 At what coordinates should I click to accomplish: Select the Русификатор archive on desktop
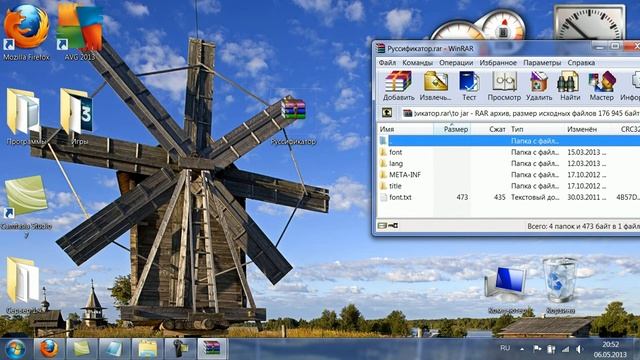point(293,120)
